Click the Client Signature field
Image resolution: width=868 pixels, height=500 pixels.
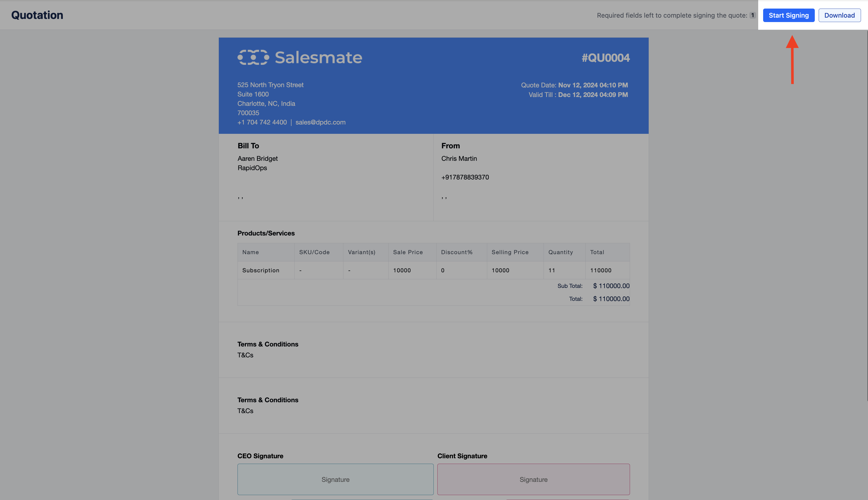tap(533, 480)
